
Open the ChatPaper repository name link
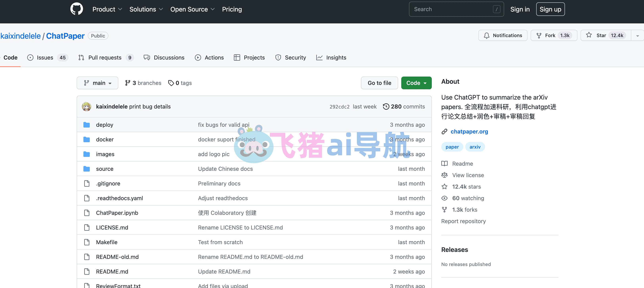pyautogui.click(x=65, y=36)
